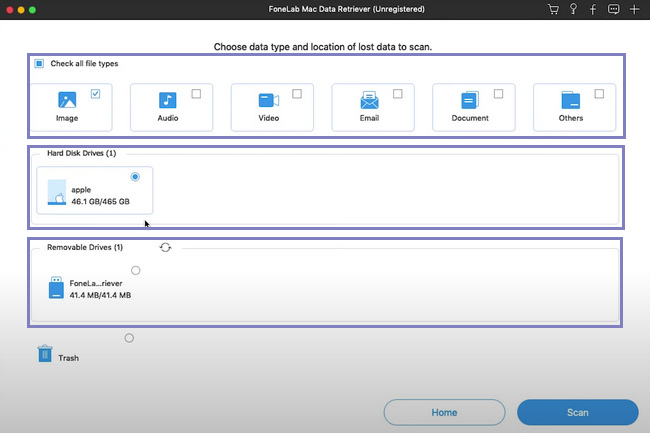
Task: Click the apple hard disk icon
Action: [x=57, y=192]
